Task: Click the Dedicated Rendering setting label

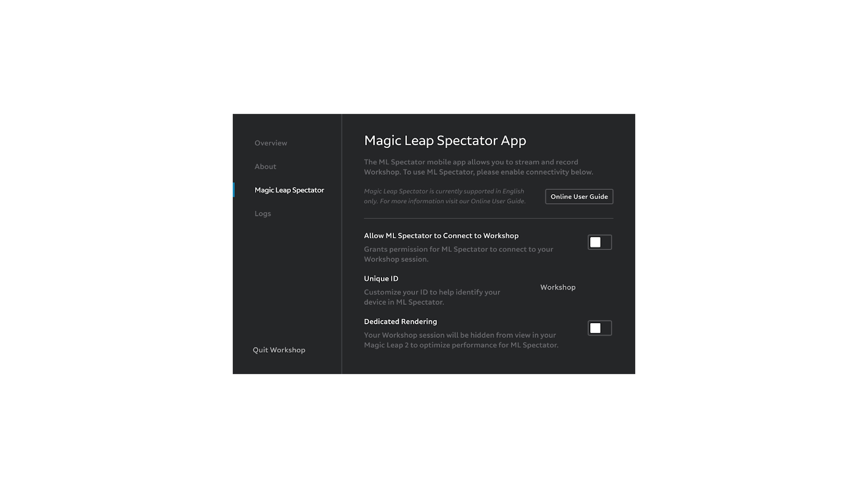Action: coord(400,321)
